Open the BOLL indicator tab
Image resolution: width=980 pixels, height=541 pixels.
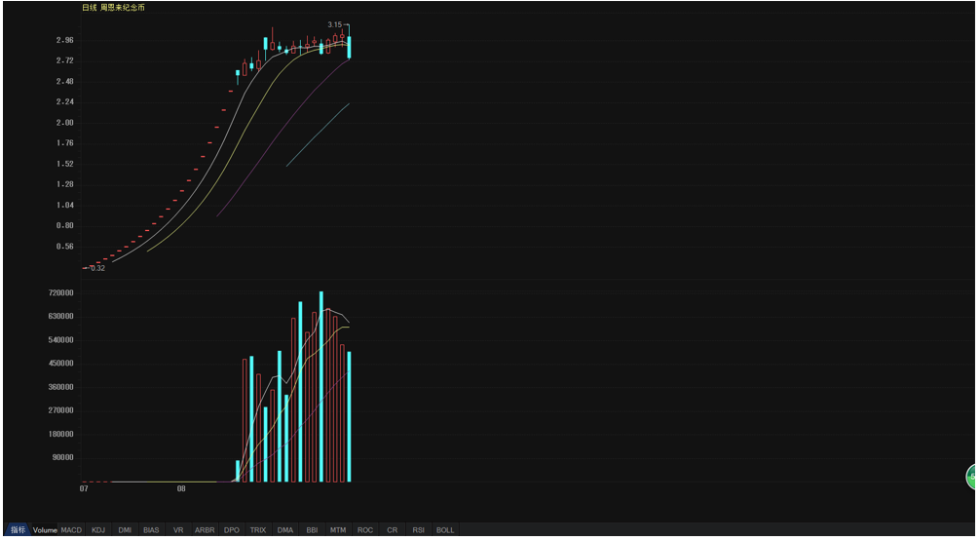point(445,530)
